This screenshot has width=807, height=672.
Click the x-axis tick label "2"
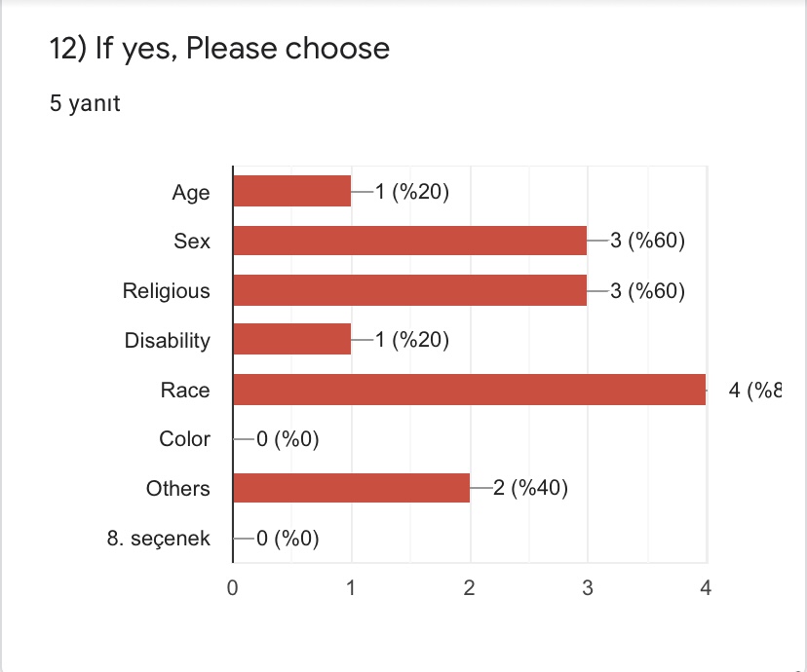tap(470, 587)
